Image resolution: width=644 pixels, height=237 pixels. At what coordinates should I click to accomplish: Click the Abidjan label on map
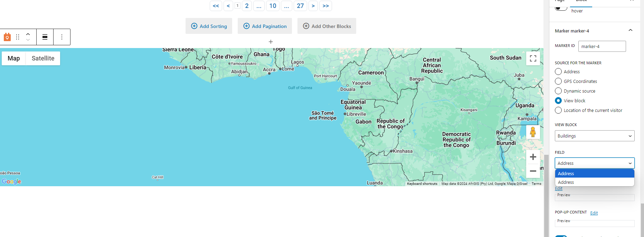(239, 72)
